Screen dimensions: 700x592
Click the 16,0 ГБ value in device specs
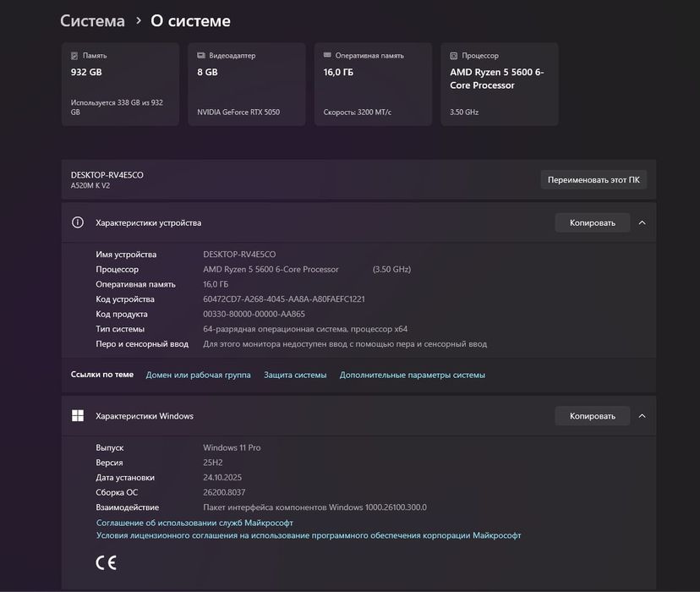216,284
